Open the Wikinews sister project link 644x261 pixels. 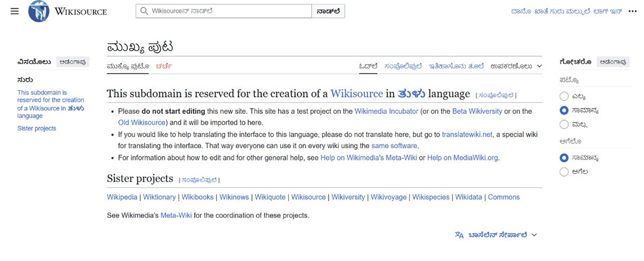click(234, 197)
